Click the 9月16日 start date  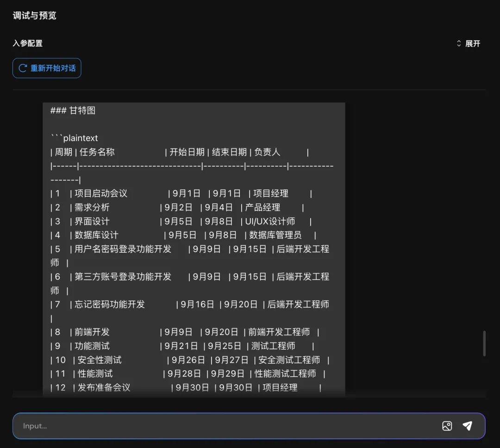pos(197,304)
